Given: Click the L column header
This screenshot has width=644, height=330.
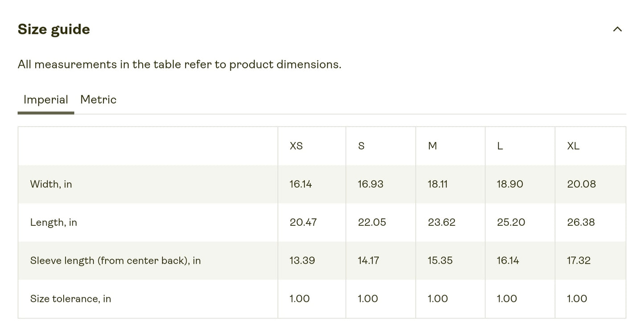Looking at the screenshot, I should [500, 146].
